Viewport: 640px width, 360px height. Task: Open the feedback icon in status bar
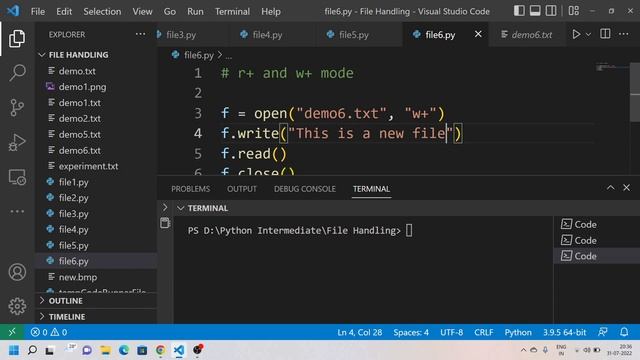point(602,332)
